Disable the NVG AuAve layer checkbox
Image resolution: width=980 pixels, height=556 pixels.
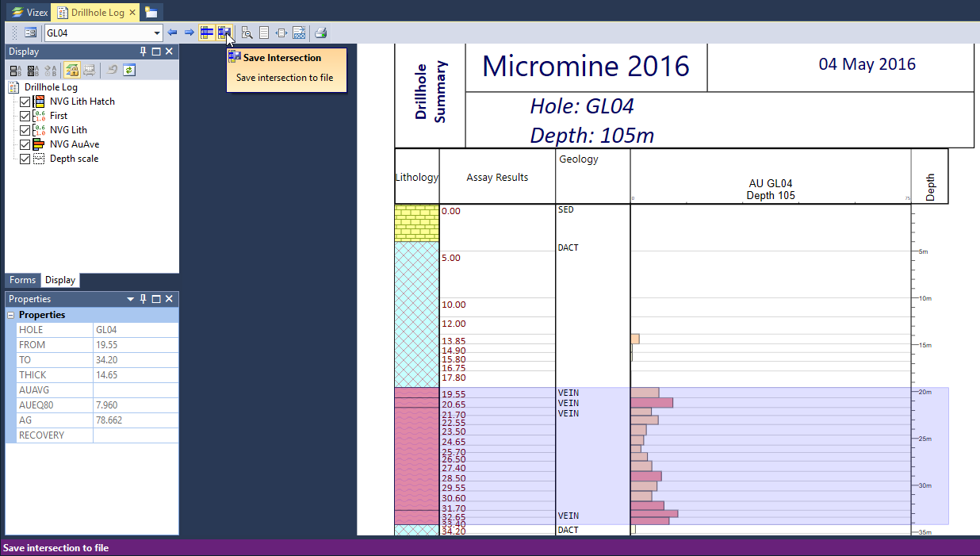[x=25, y=144]
